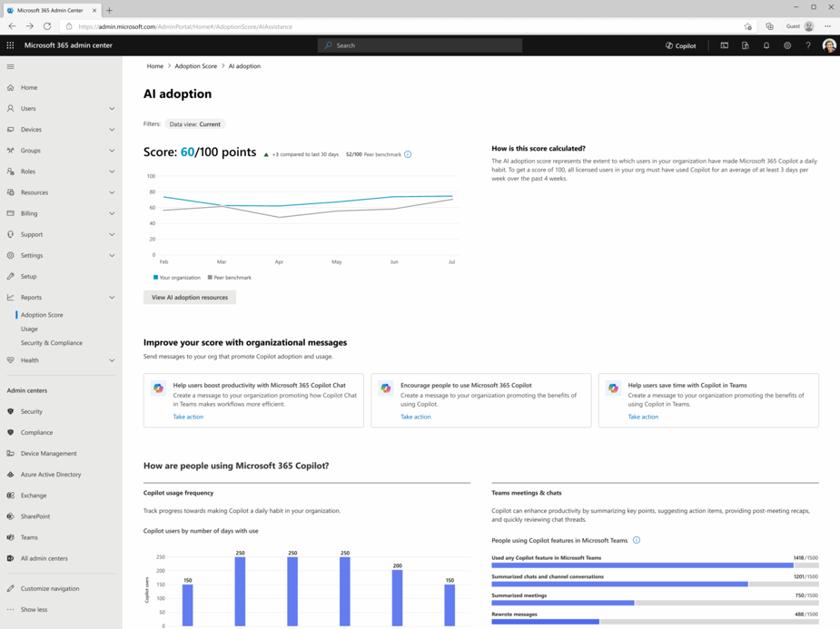Click the Health heart icon
This screenshot has height=629, width=840.
pyautogui.click(x=10, y=360)
